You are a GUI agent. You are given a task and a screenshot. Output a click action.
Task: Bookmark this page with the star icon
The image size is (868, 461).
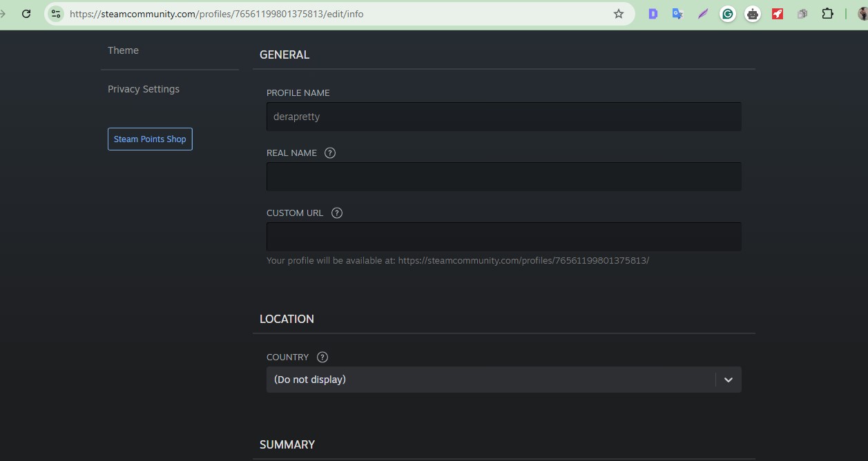(618, 14)
